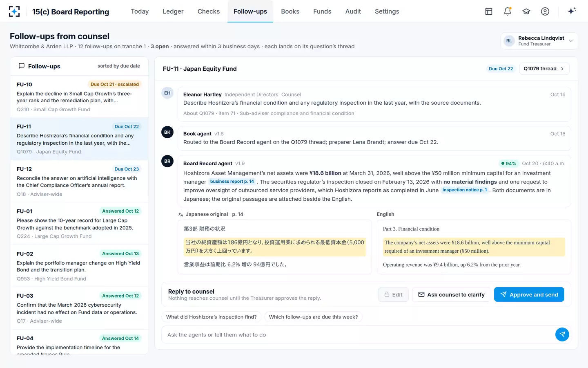Select the FU-12 follow-up item
This screenshot has width=588, height=368.
[x=79, y=181]
